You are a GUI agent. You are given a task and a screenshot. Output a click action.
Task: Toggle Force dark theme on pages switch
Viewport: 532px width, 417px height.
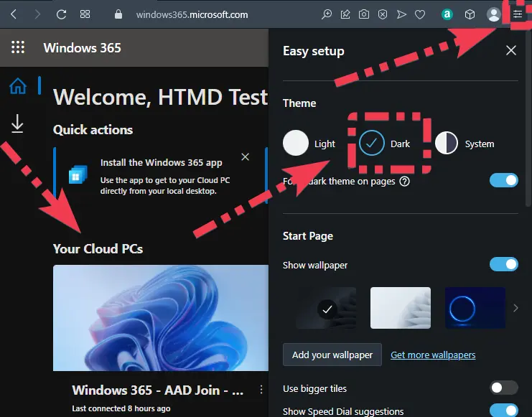(503, 180)
